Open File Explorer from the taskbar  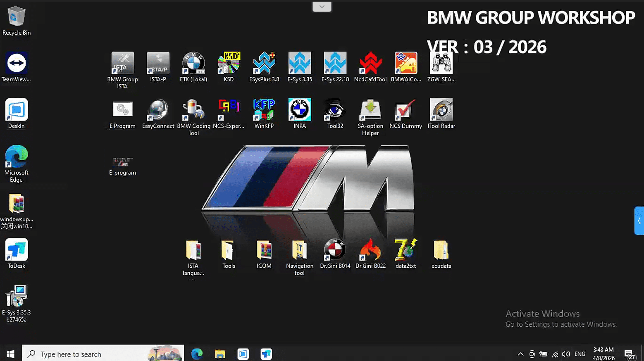click(x=220, y=354)
